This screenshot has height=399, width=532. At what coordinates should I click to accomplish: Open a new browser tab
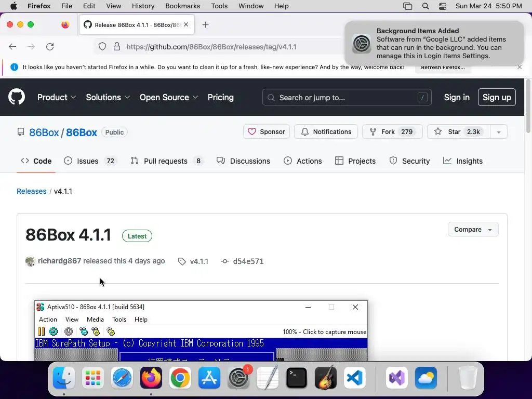click(205, 25)
